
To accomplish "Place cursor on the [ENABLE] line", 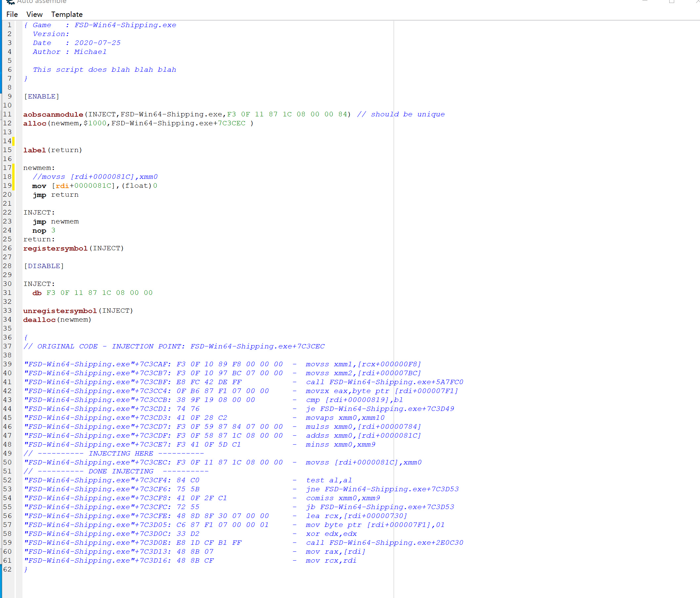I will [x=42, y=97].
